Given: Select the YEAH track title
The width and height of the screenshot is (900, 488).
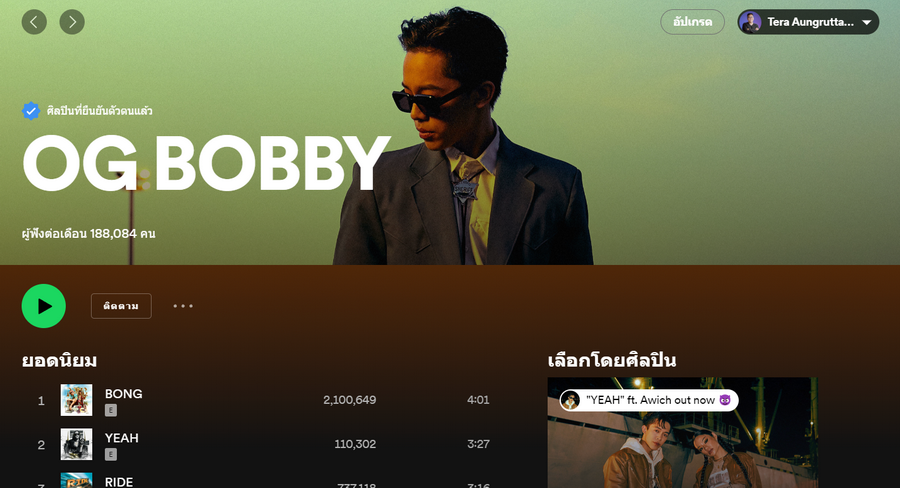Looking at the screenshot, I should [x=122, y=438].
